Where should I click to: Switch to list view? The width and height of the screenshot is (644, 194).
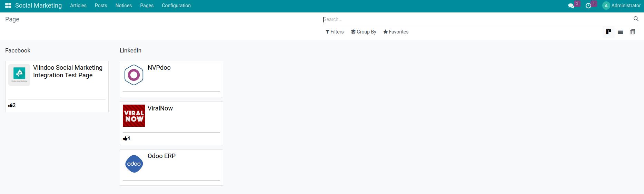621,32
